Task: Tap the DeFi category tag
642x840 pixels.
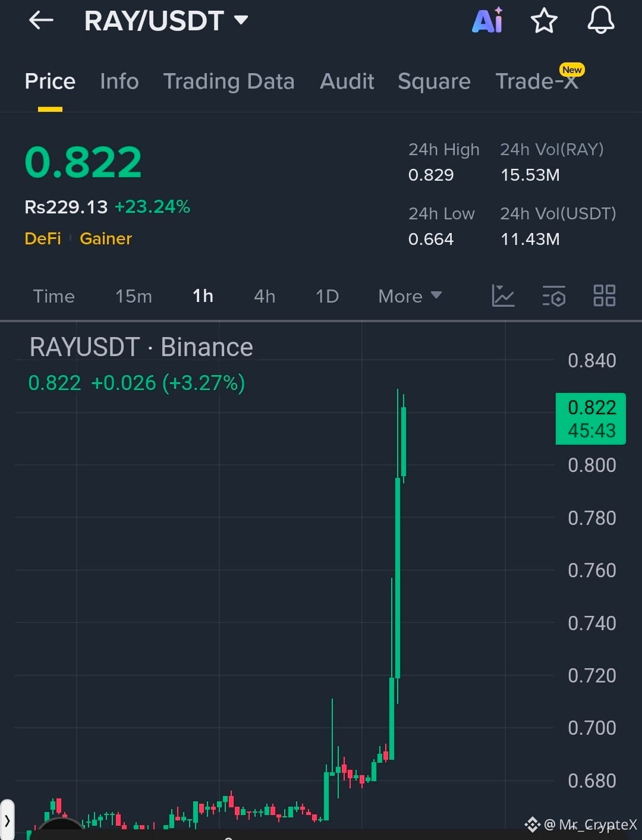Action: [43, 238]
